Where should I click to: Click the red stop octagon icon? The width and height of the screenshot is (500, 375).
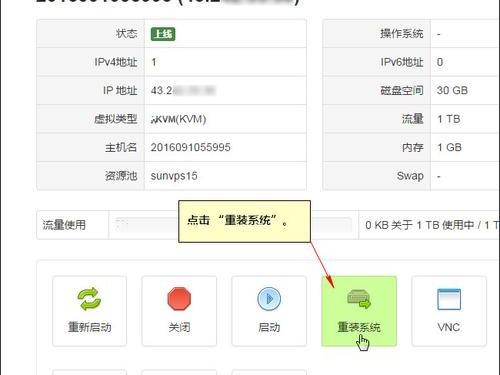point(179,299)
